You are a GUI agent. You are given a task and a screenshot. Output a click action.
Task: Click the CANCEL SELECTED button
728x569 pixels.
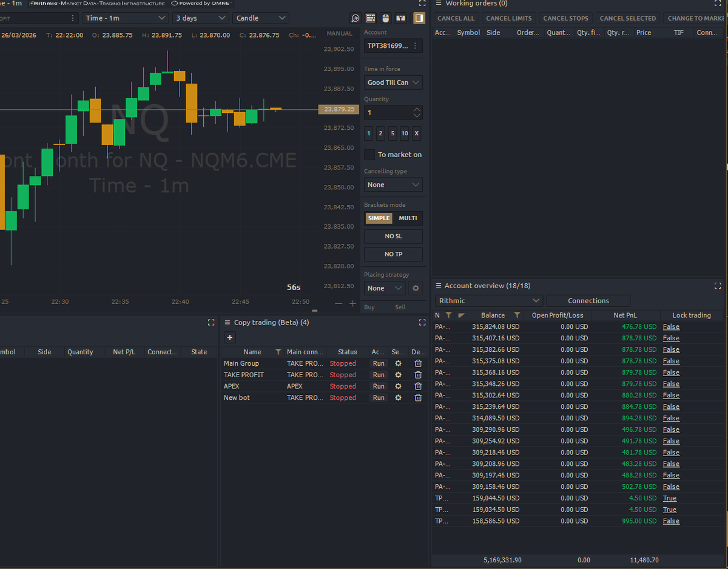pyautogui.click(x=628, y=18)
